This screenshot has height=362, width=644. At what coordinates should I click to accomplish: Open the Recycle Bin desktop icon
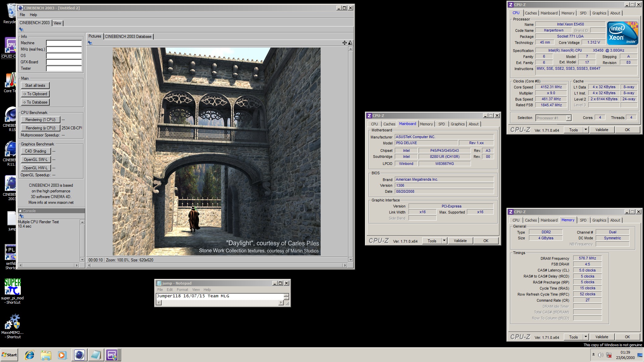tap(10, 13)
